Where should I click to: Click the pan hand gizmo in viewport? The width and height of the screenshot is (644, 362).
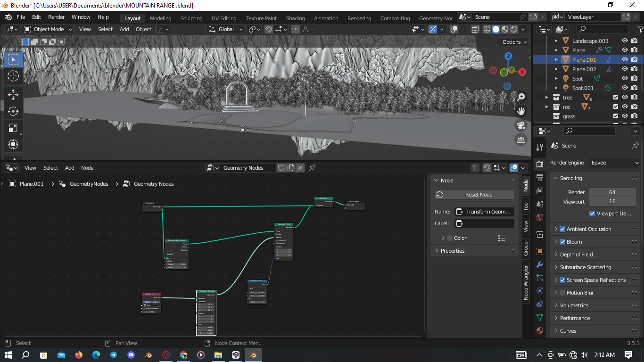pyautogui.click(x=521, y=111)
